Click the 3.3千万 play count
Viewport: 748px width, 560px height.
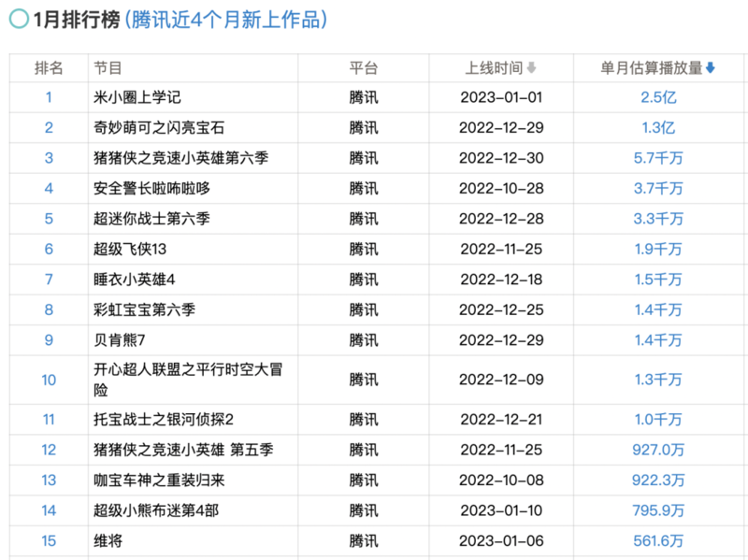coord(658,219)
